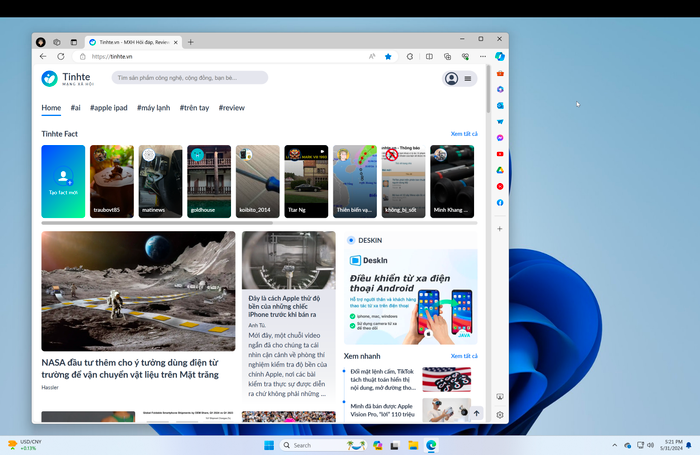The width and height of the screenshot is (700, 455).
Task: Click Xem tất cả next to Tinhte Fact
Action: coord(464,134)
